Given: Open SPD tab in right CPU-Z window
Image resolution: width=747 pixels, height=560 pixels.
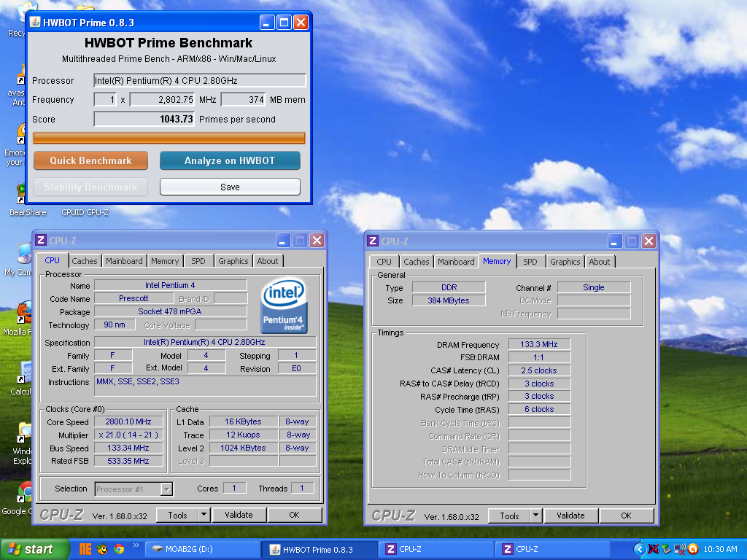Looking at the screenshot, I should tap(530, 262).
